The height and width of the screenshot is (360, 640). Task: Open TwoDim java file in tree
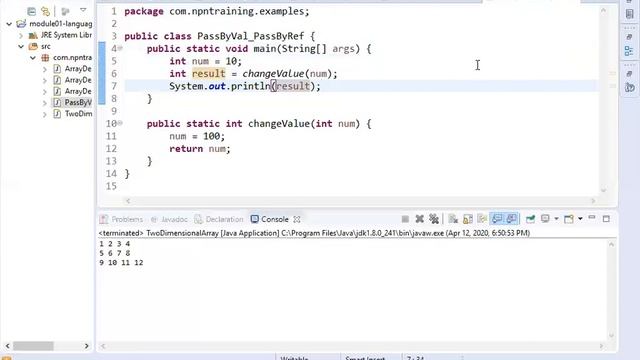[78, 114]
